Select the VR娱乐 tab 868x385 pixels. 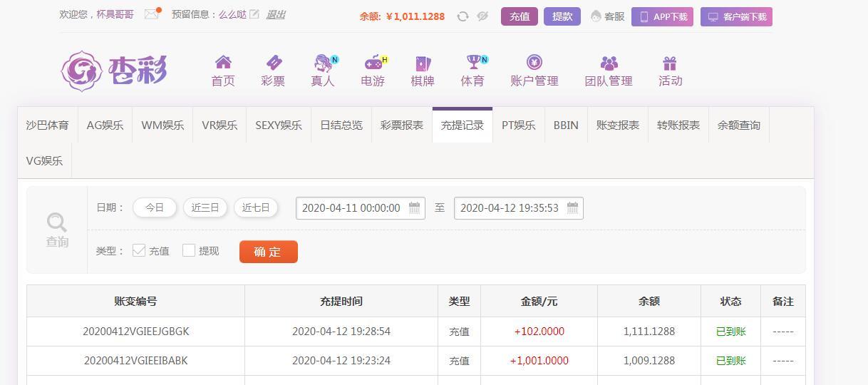tap(219, 125)
